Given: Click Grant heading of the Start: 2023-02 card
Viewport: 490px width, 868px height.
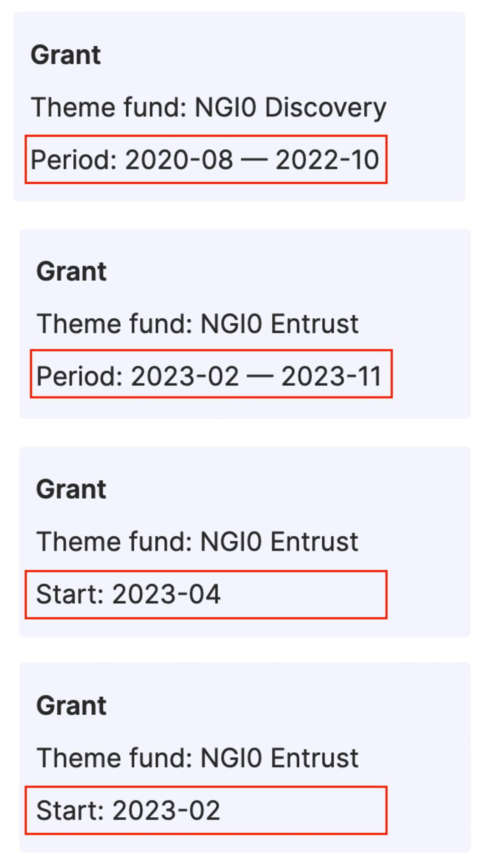Looking at the screenshot, I should (71, 706).
